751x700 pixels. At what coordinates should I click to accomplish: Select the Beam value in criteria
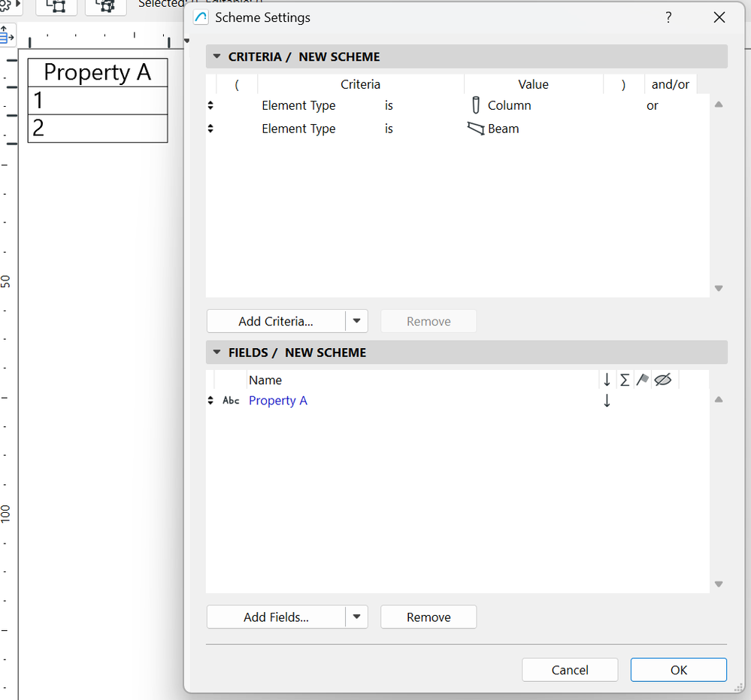(x=504, y=129)
